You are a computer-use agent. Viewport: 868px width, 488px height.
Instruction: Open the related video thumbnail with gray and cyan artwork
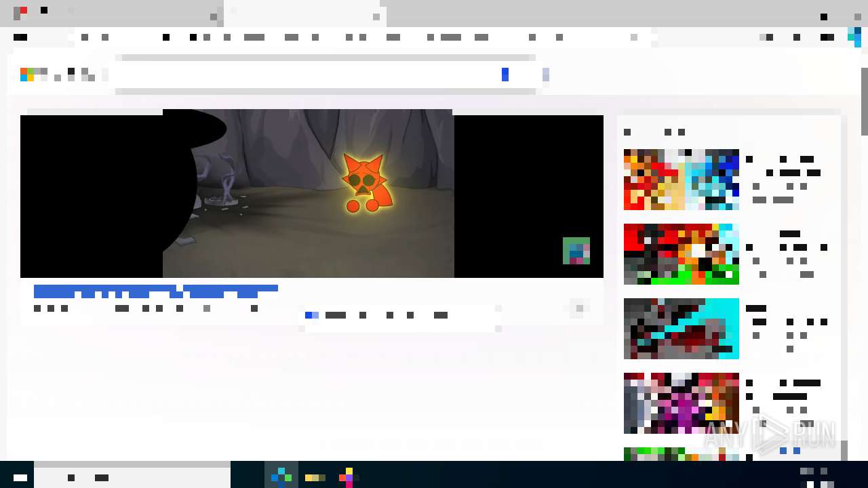pos(682,329)
